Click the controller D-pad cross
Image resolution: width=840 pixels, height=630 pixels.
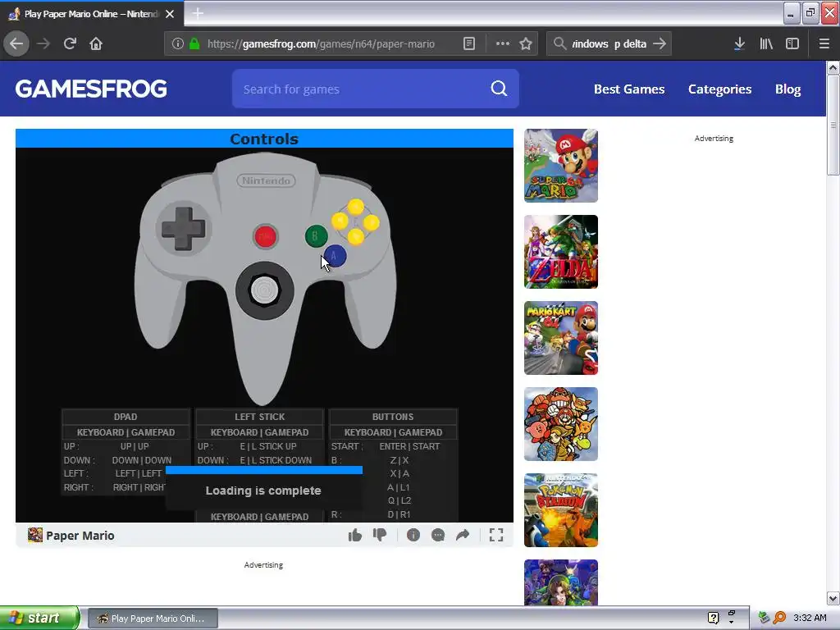(x=183, y=229)
